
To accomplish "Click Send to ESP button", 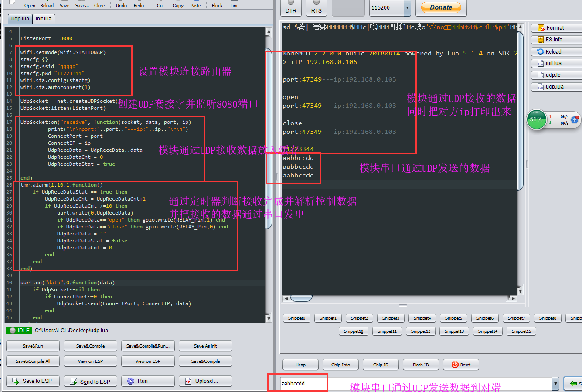I will [x=90, y=381].
